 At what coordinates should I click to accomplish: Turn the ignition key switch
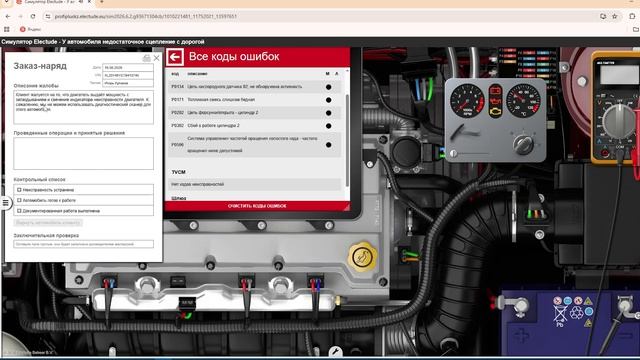(523, 144)
